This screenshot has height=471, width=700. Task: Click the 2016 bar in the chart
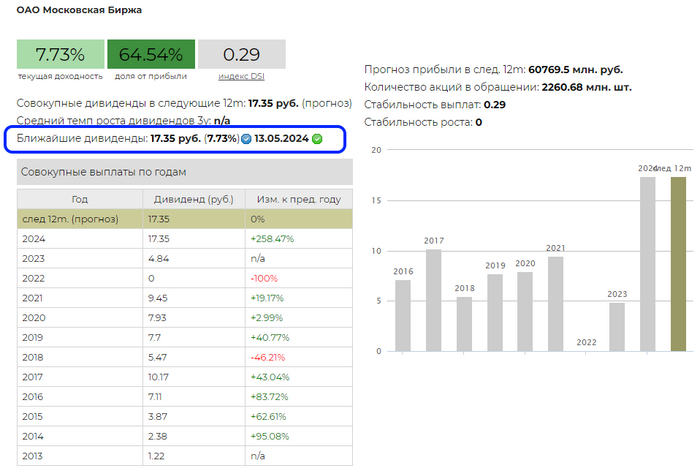tap(403, 316)
